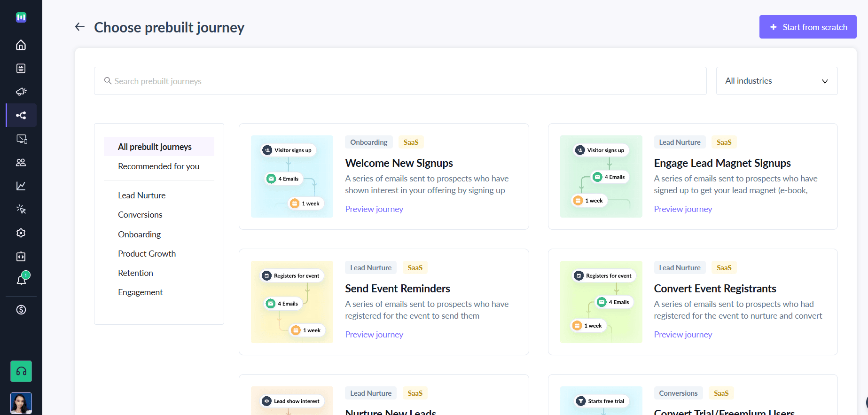Screen dimensions: 868x415
Task: Preview journey for Send Event Reminders
Action: [374, 335]
